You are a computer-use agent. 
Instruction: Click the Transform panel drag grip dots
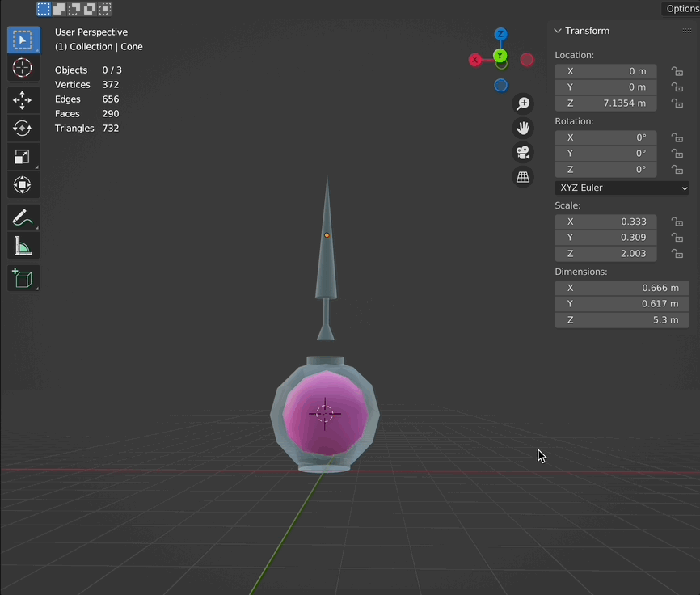686,31
